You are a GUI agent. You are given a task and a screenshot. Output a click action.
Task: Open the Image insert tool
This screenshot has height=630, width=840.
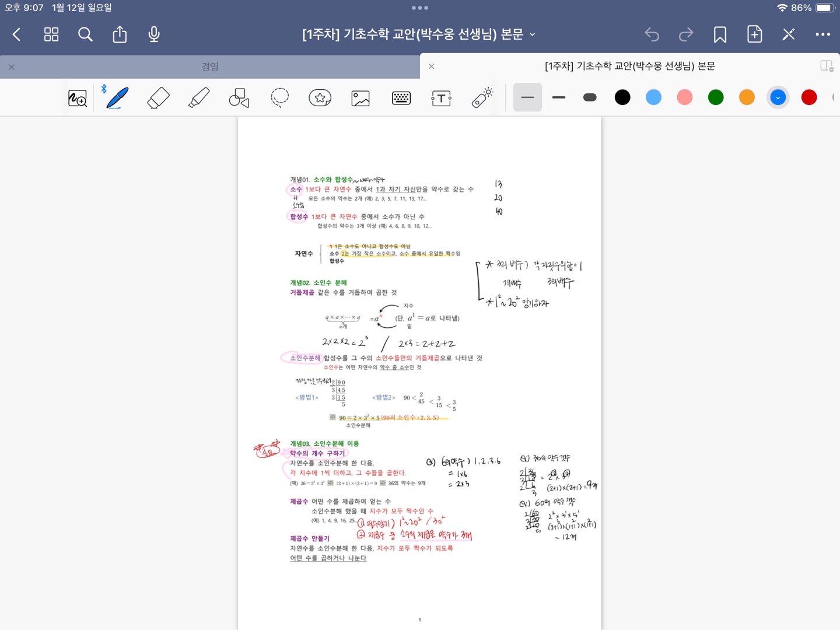tap(360, 98)
